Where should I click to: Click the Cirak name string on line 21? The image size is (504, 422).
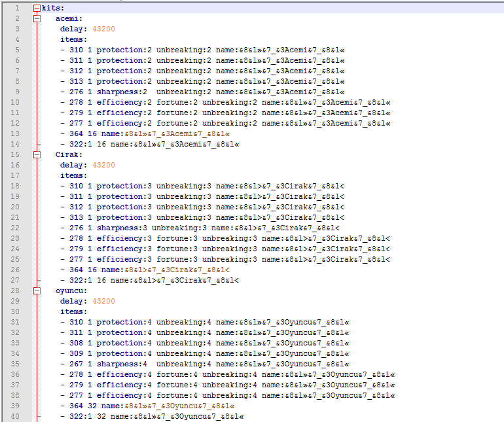291,218
